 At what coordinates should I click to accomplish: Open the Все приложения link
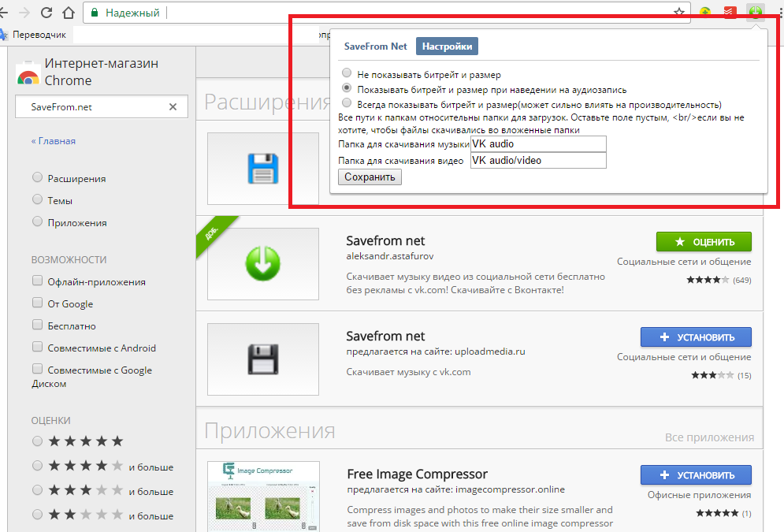pyautogui.click(x=709, y=437)
